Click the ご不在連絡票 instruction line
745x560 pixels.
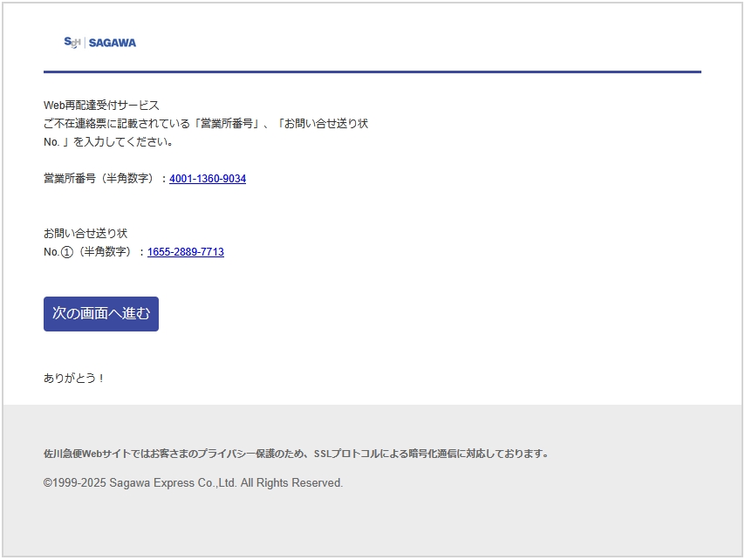[x=206, y=124]
